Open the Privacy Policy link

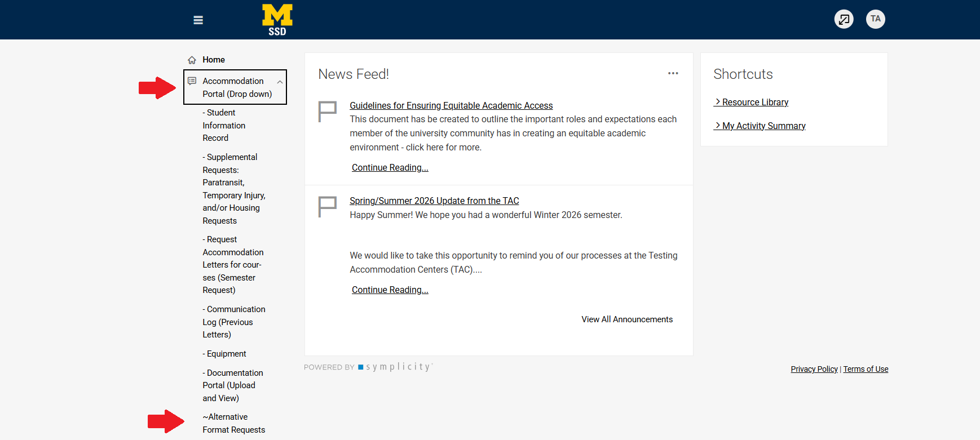point(814,369)
